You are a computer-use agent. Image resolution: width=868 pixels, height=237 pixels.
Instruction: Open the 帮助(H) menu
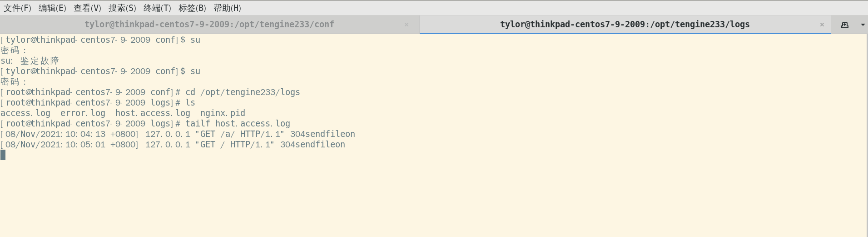tap(227, 8)
